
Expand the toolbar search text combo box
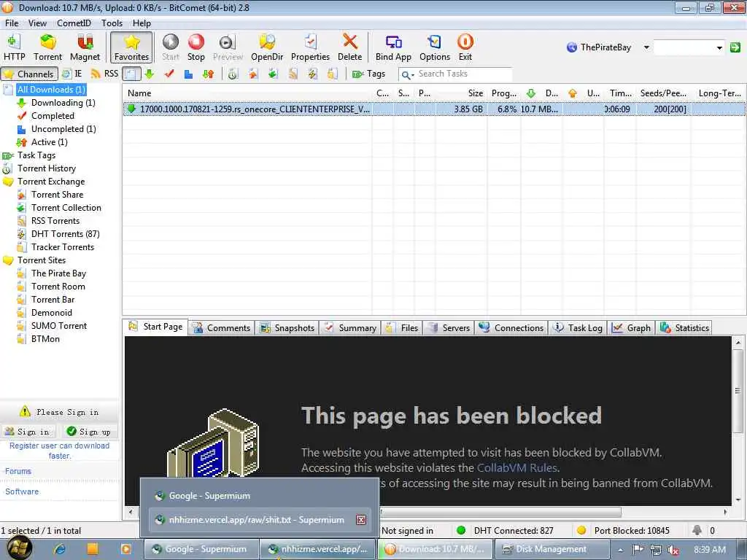719,47
